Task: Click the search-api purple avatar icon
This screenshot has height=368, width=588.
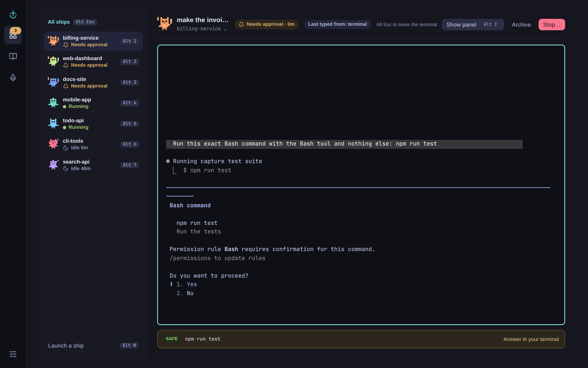Action: (53, 165)
